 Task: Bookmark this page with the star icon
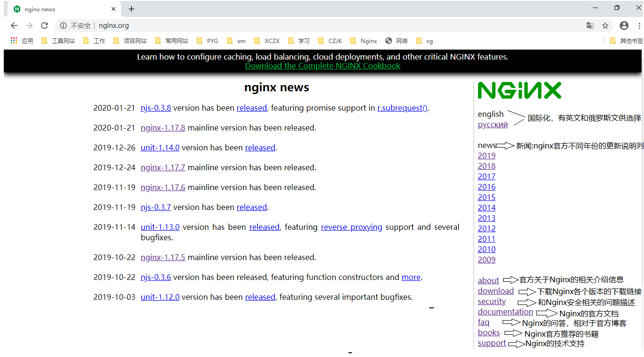click(x=605, y=26)
